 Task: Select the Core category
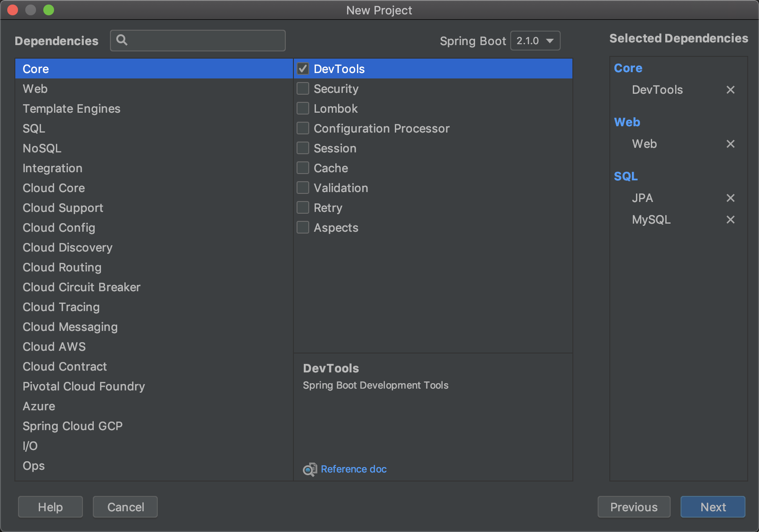click(154, 69)
